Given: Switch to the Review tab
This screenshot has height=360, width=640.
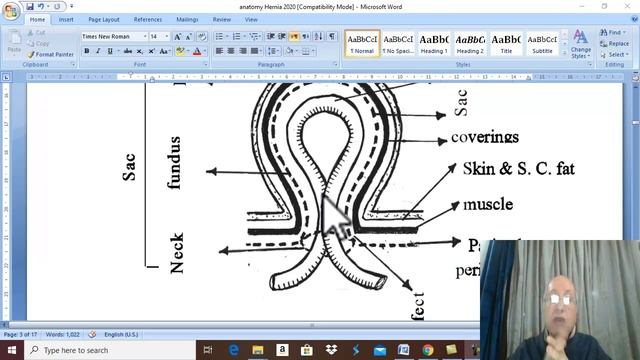Looking at the screenshot, I should pyautogui.click(x=222, y=20).
